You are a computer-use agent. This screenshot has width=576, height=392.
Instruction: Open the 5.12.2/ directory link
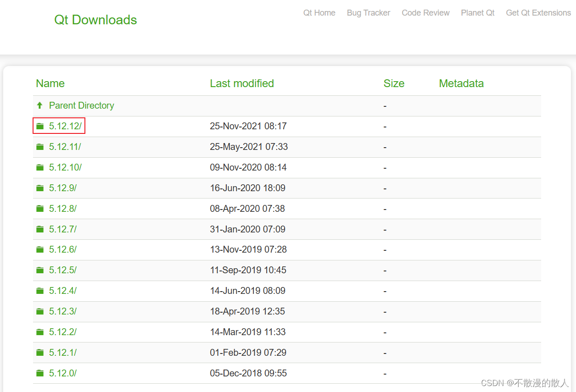coord(63,332)
